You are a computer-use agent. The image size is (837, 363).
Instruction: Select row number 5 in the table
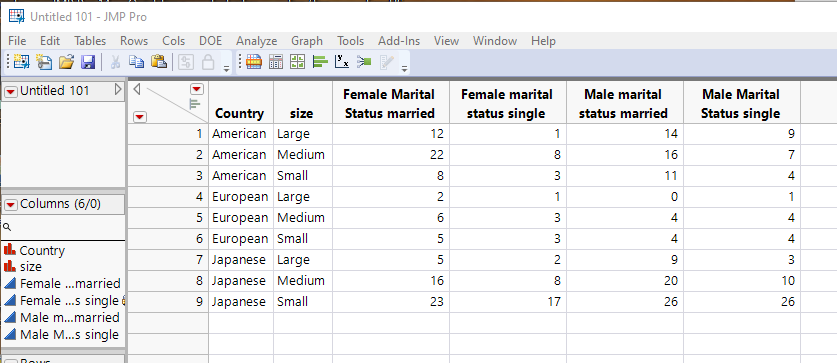coord(167,218)
